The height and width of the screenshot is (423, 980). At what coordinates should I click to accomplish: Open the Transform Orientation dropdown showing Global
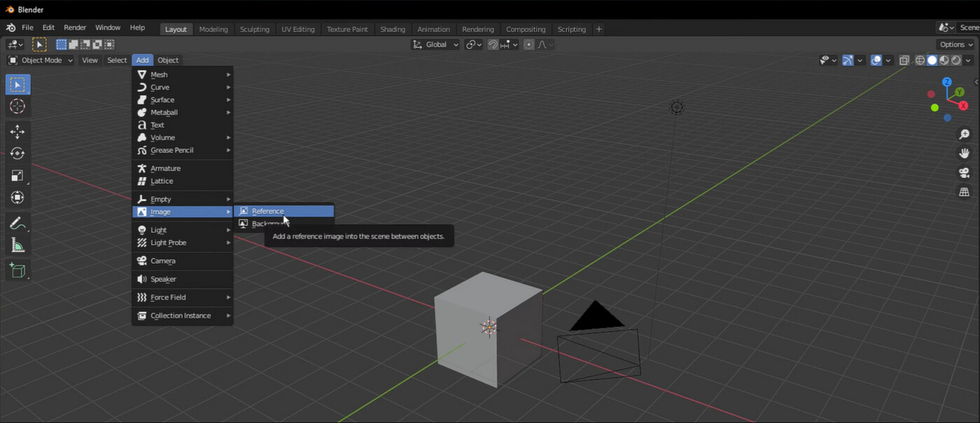tap(435, 44)
